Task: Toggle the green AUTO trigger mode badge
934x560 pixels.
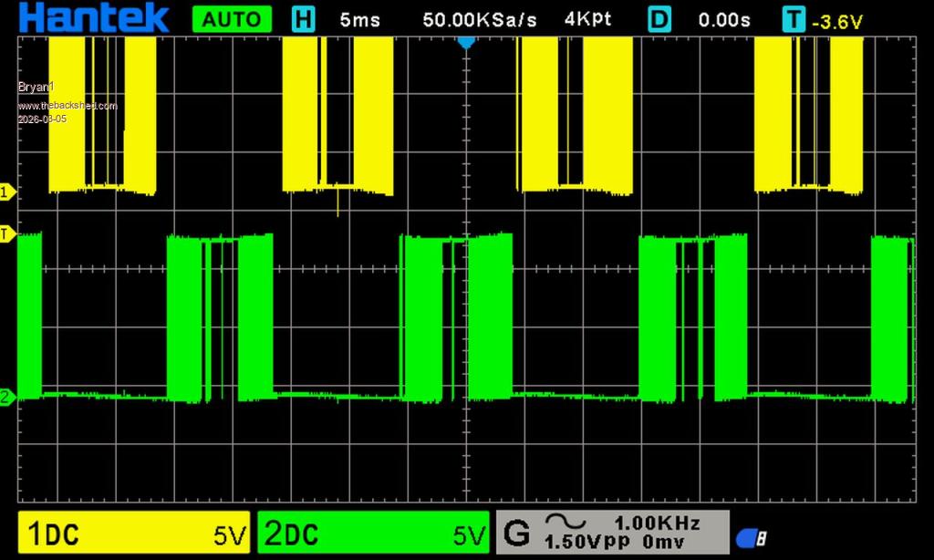Action: tap(232, 19)
